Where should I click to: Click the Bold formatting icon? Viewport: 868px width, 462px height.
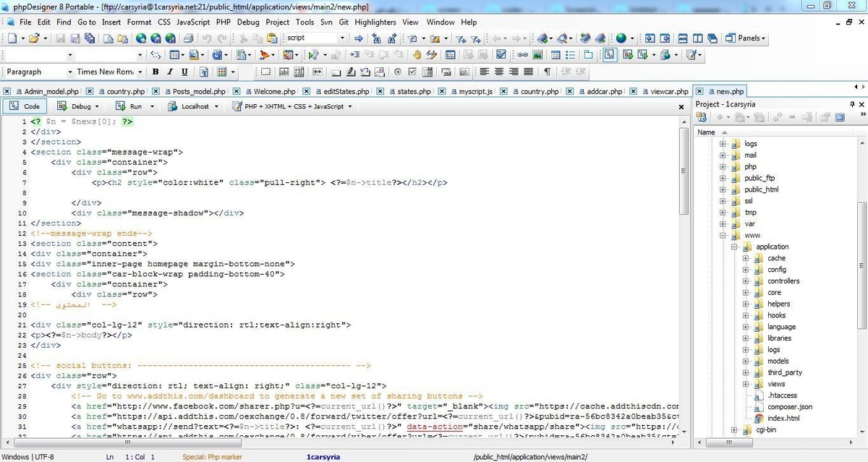pyautogui.click(x=156, y=72)
